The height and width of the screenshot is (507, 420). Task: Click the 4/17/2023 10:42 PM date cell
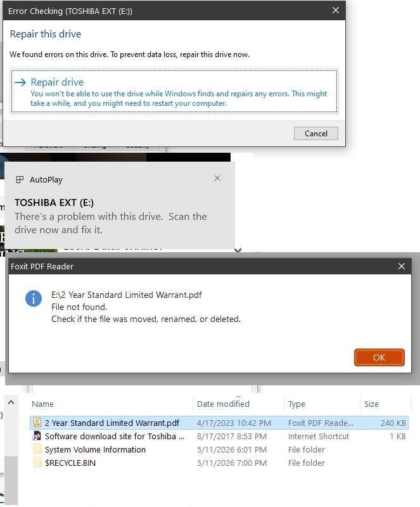click(234, 423)
